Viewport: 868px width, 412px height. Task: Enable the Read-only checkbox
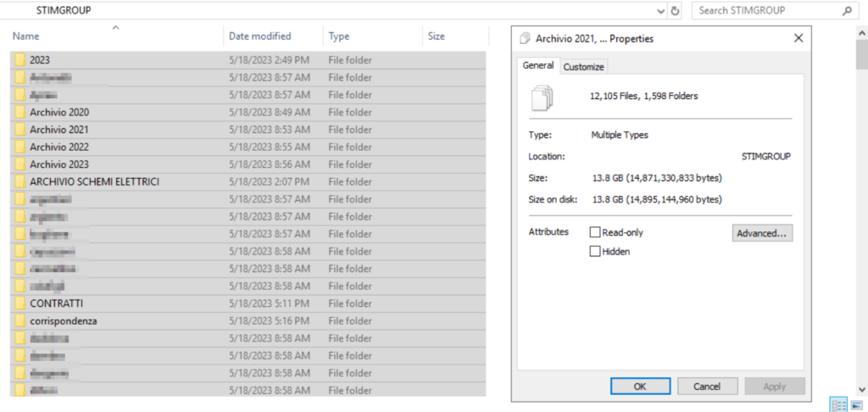click(x=595, y=232)
